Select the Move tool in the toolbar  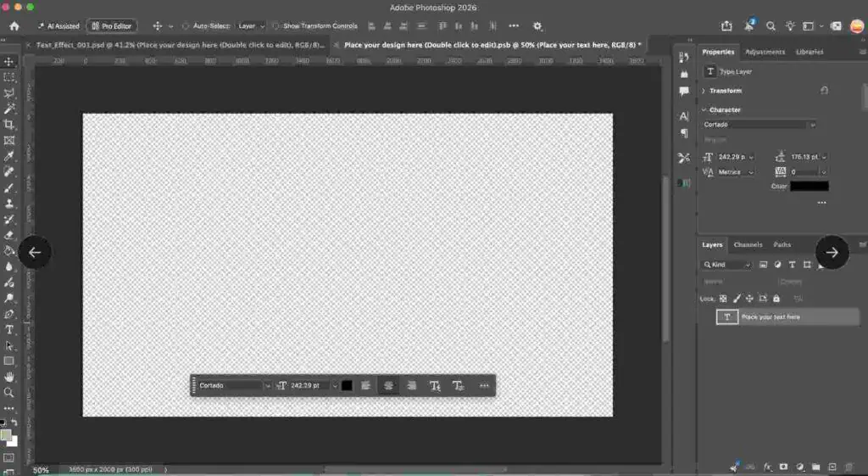(x=8, y=61)
